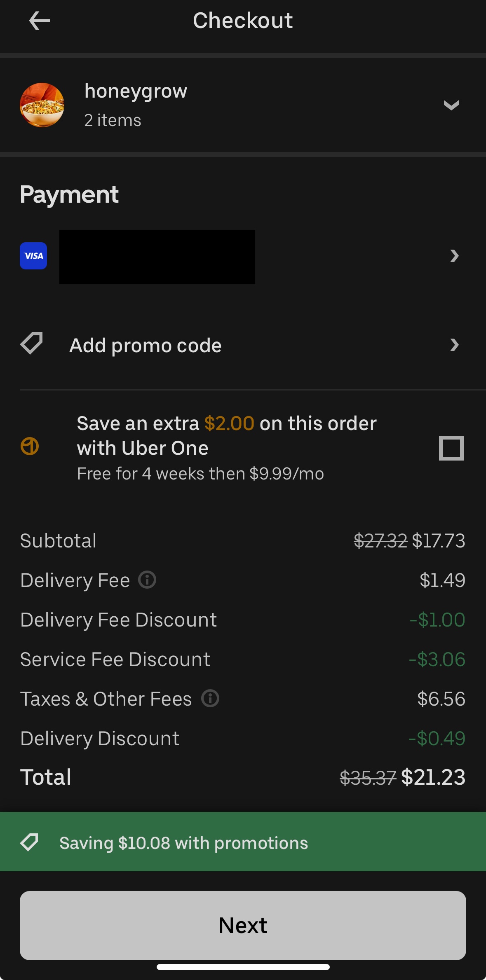
Task: Tap the honeygrow restaurant thumbnail
Action: tap(42, 105)
